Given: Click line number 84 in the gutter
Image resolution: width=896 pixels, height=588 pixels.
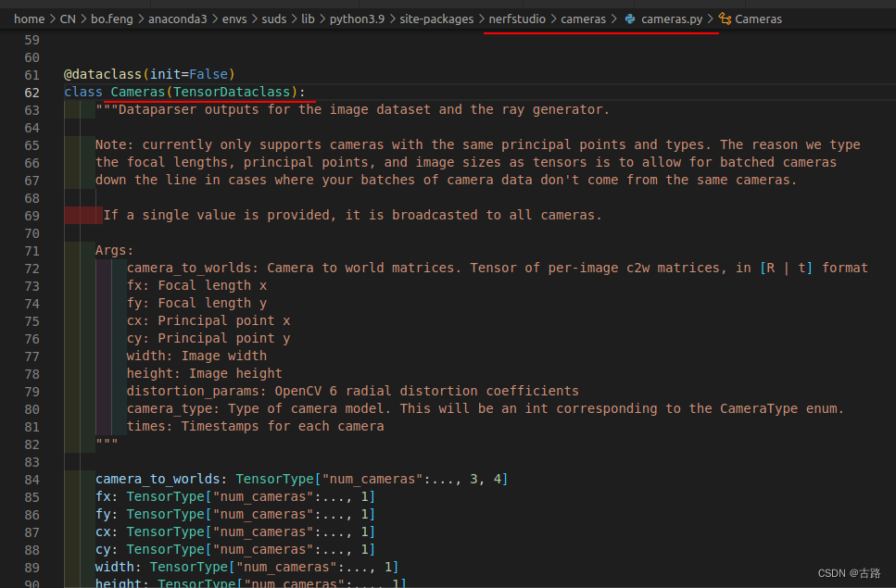Looking at the screenshot, I should click(32, 480).
